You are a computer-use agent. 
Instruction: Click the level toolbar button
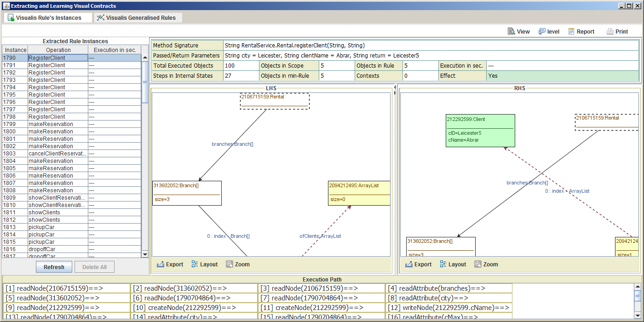pyautogui.click(x=549, y=32)
